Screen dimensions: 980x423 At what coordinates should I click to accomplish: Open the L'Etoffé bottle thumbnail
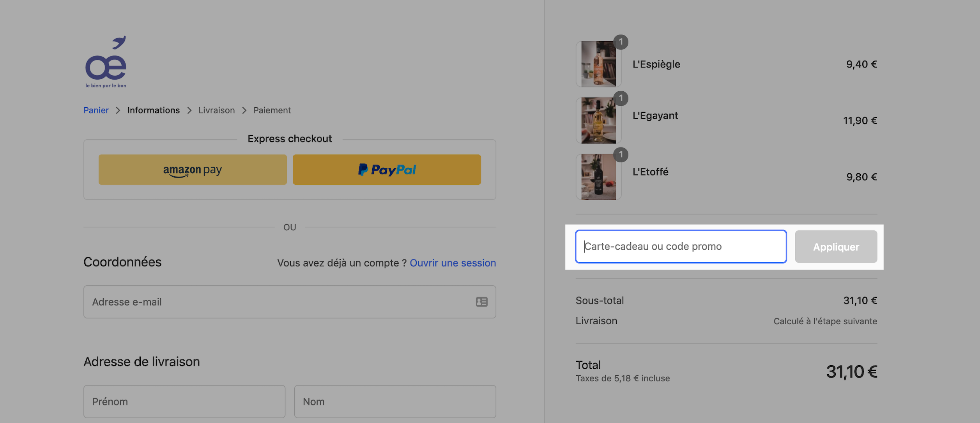[x=598, y=177]
